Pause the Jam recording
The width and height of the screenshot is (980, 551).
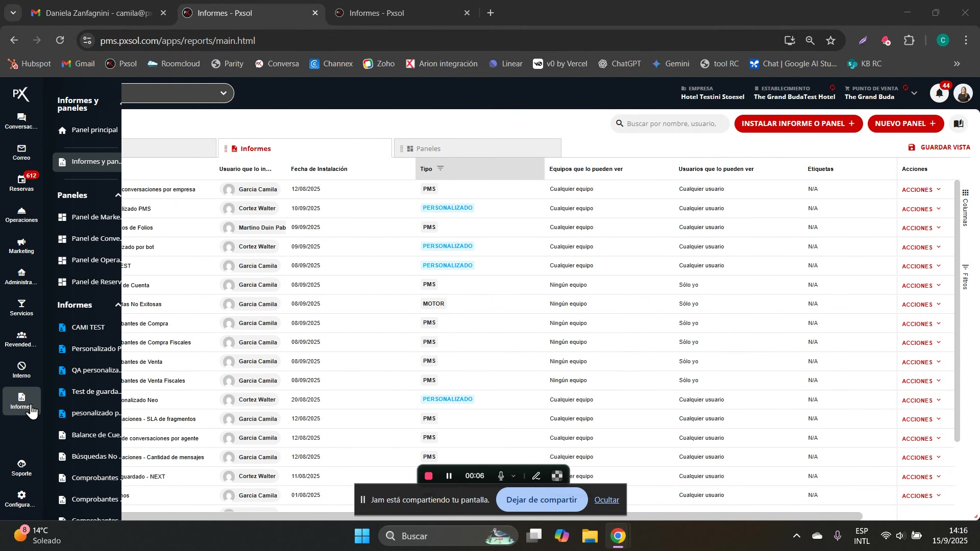449,476
